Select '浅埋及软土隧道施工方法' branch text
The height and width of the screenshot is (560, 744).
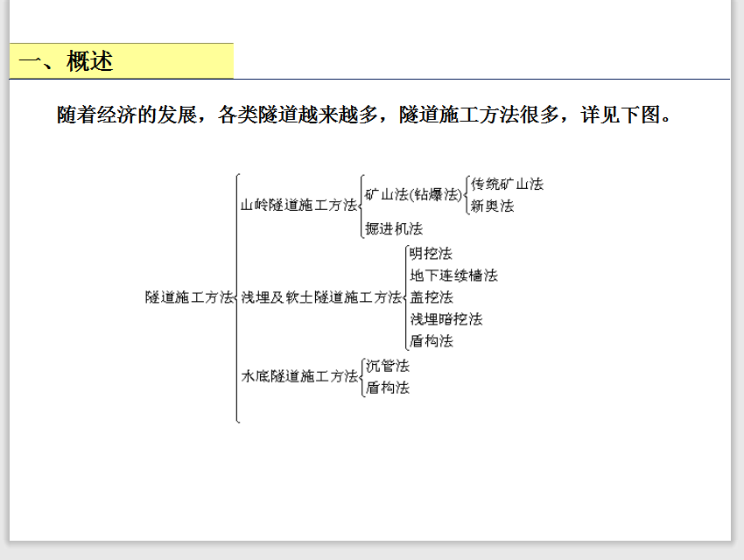(x=321, y=297)
